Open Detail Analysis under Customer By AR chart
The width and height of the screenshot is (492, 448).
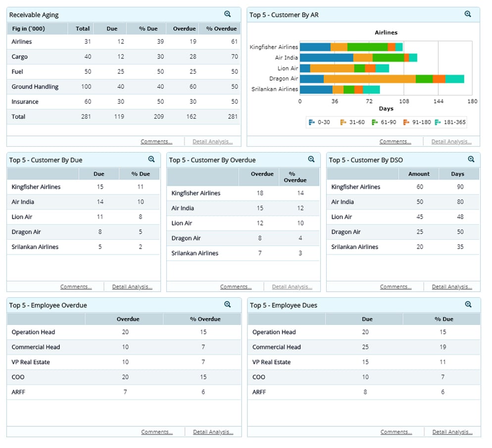[451, 142]
